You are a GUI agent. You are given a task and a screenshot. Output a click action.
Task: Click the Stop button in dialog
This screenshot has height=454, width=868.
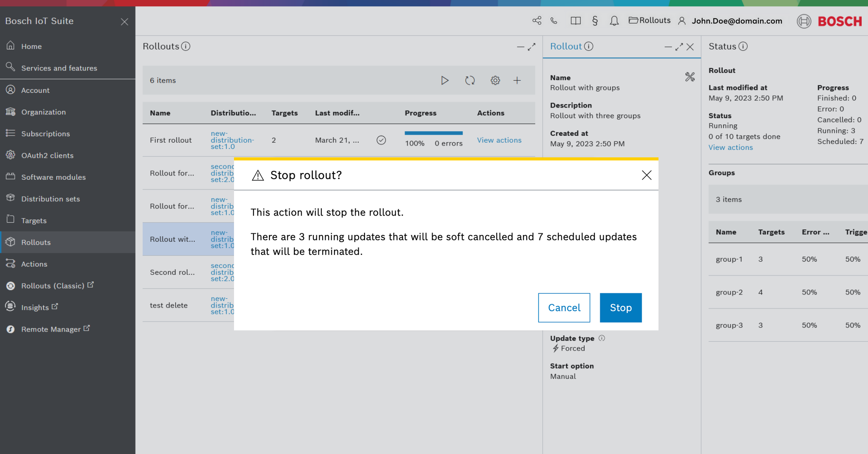(620, 308)
